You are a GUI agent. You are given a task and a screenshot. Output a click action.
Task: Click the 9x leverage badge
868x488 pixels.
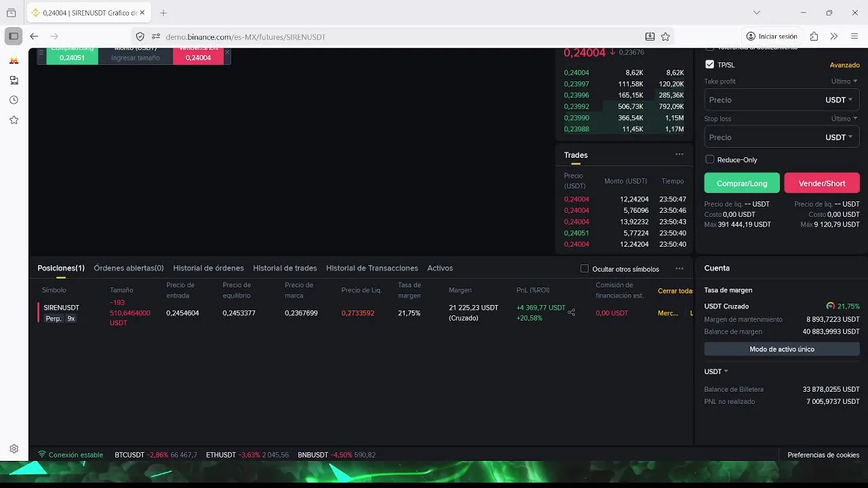71,319
